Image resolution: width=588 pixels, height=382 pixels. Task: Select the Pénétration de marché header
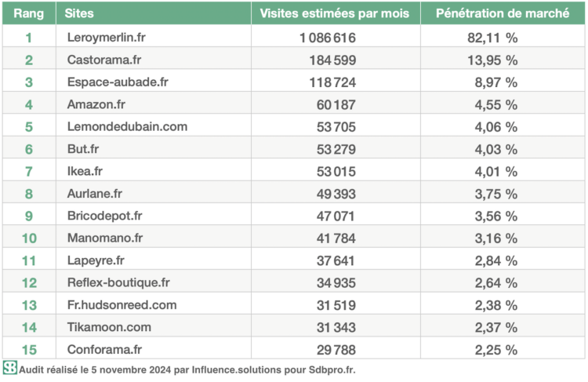pyautogui.click(x=503, y=14)
